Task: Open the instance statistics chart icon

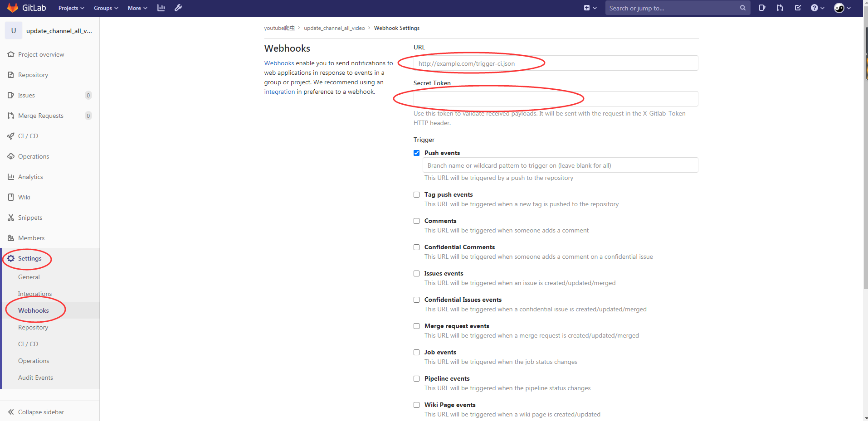Action: [161, 8]
